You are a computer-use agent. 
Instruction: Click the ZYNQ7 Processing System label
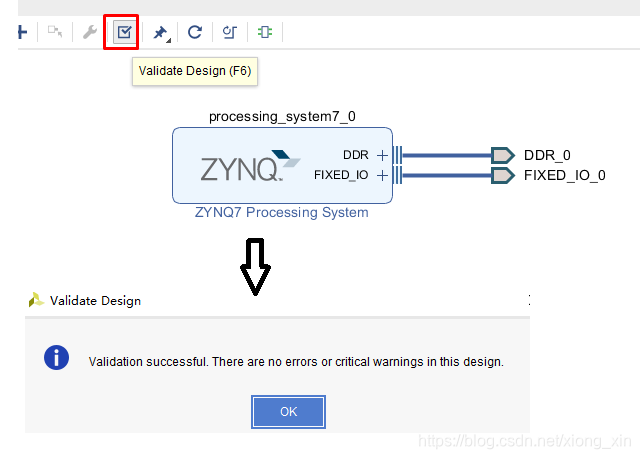[x=282, y=213]
